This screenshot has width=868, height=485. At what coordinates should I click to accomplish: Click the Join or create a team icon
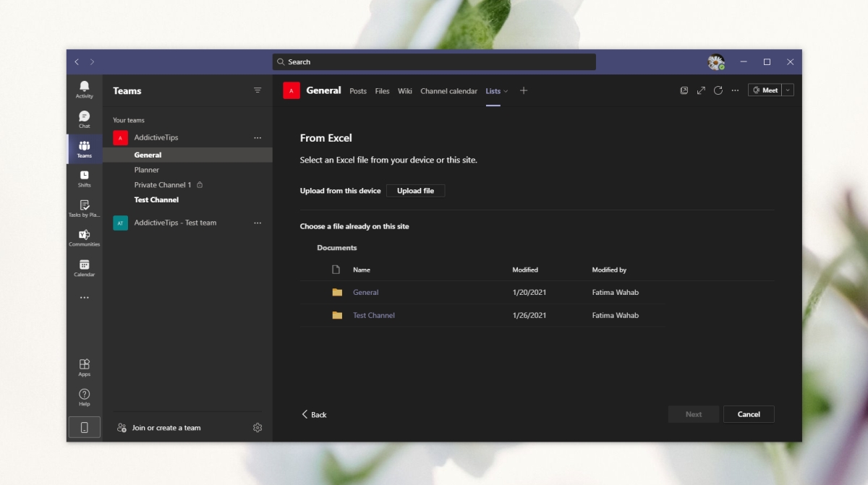tap(122, 428)
